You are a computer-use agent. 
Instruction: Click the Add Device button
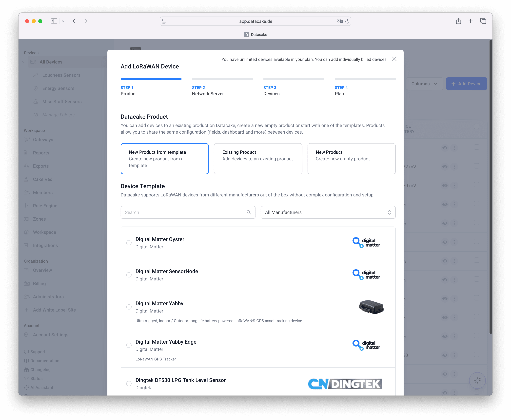pos(466,84)
